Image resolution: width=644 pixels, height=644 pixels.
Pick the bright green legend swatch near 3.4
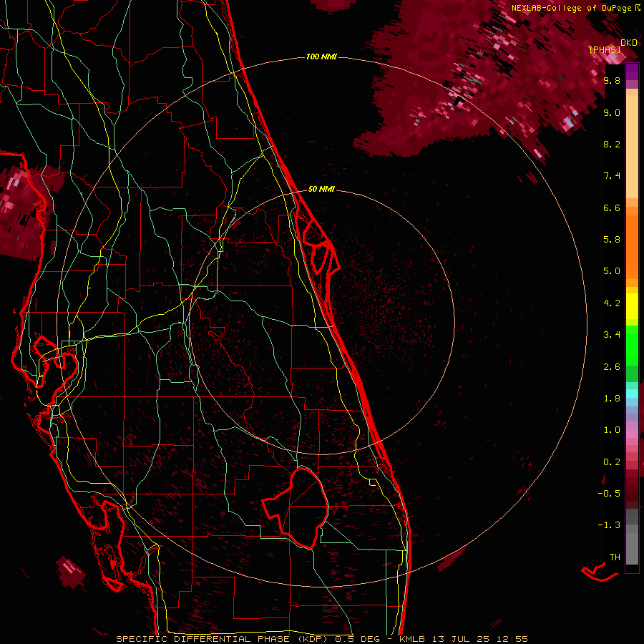pos(632,345)
